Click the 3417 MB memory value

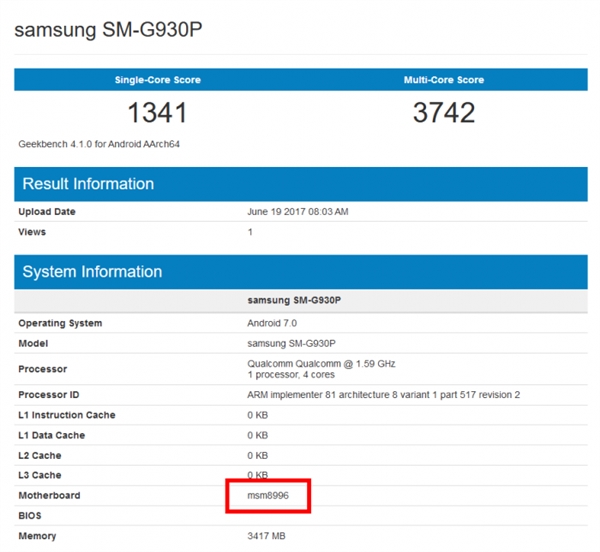267,536
